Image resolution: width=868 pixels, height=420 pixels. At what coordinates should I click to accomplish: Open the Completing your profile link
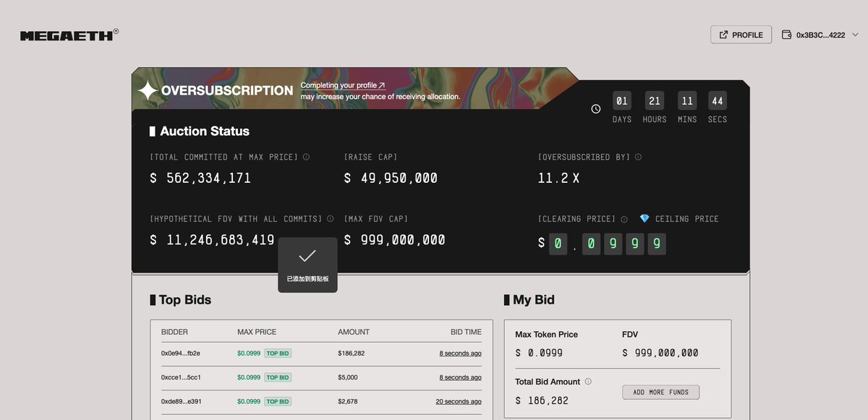click(343, 85)
